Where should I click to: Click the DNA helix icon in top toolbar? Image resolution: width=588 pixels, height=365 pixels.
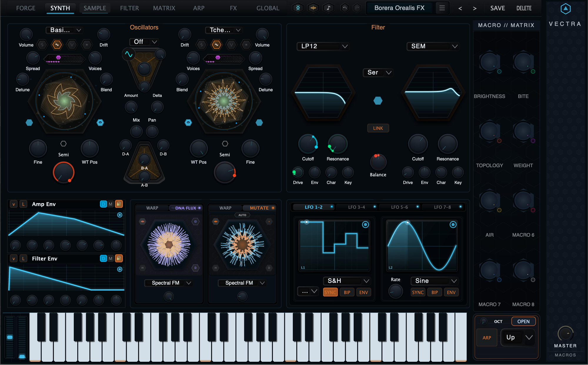click(x=298, y=8)
